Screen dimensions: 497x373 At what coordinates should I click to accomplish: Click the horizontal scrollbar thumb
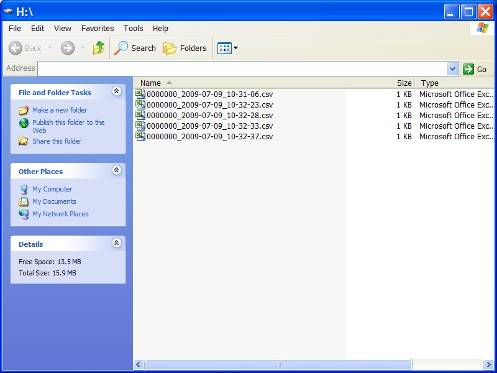click(x=279, y=364)
